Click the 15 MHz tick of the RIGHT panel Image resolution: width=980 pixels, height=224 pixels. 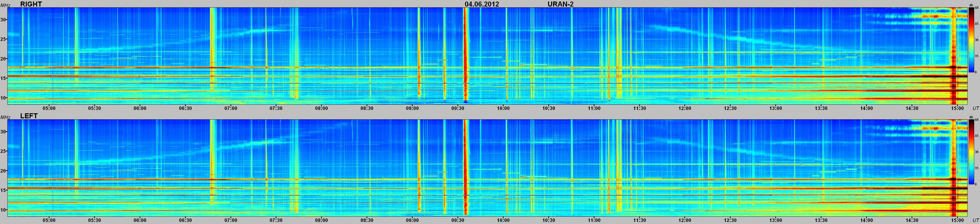click(x=4, y=78)
